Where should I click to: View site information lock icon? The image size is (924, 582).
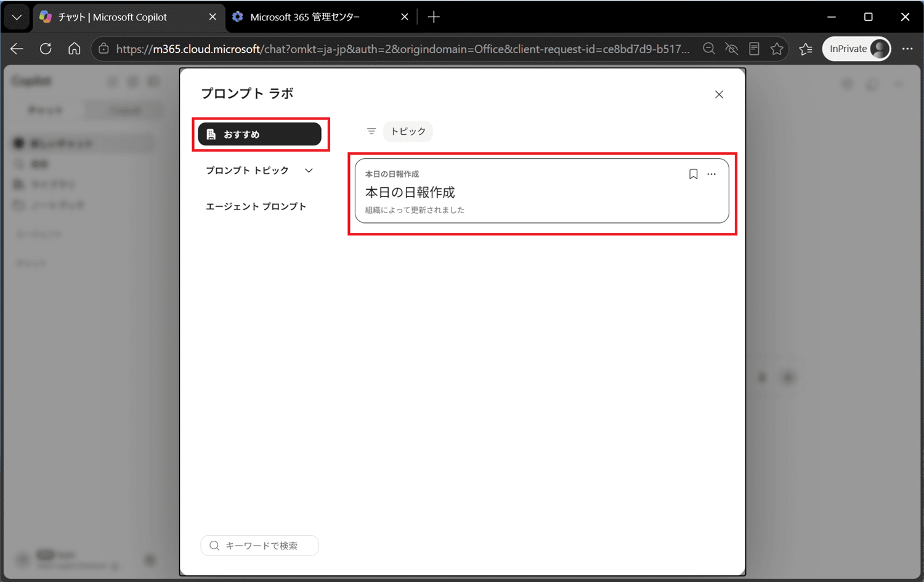click(103, 49)
